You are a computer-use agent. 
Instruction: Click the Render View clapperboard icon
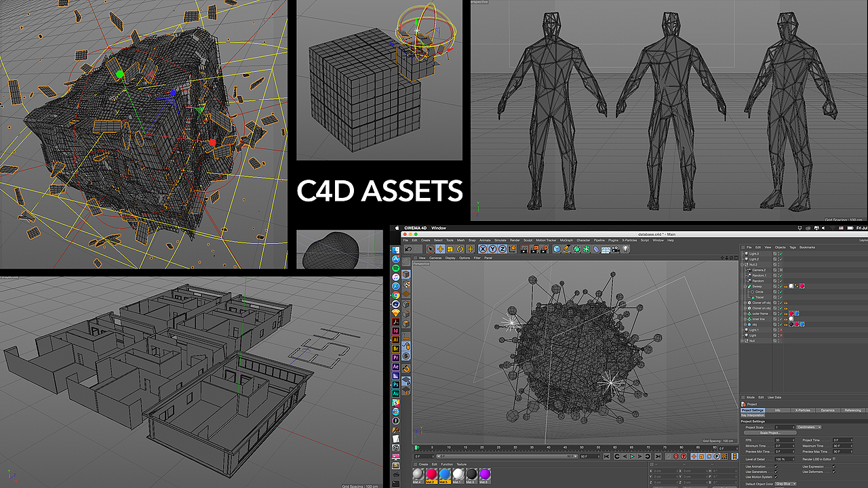[x=524, y=249]
